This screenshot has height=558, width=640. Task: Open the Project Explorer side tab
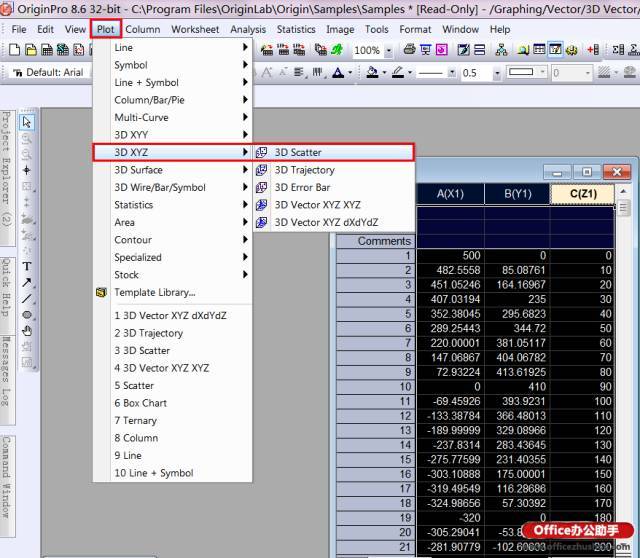tap(7, 169)
